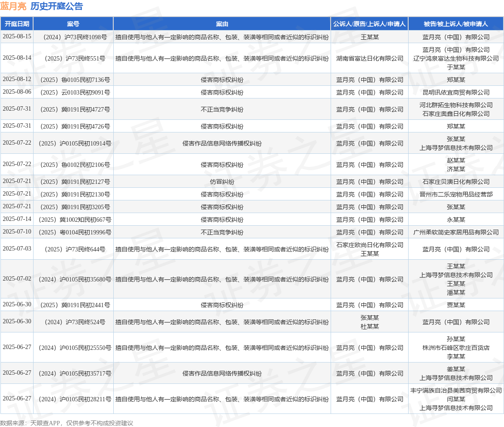Click defendant 赵某某
The height and width of the screenshot is (427, 504).
pyautogui.click(x=456, y=160)
